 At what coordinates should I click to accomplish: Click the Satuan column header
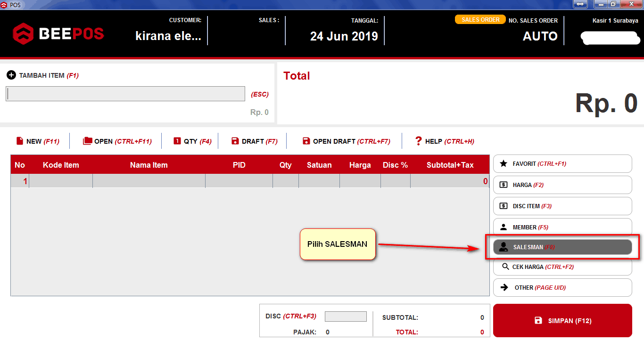(319, 165)
